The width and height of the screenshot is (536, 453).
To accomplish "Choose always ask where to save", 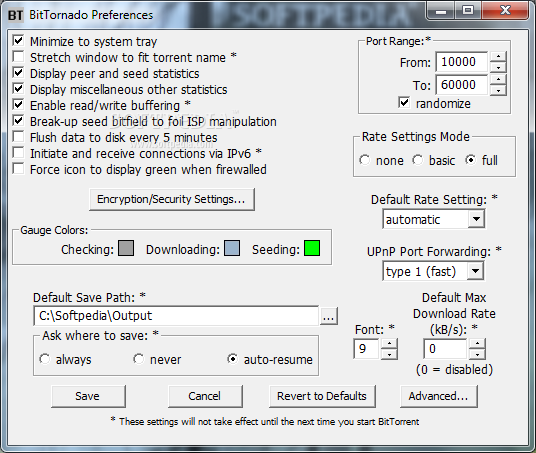I will tap(44, 359).
